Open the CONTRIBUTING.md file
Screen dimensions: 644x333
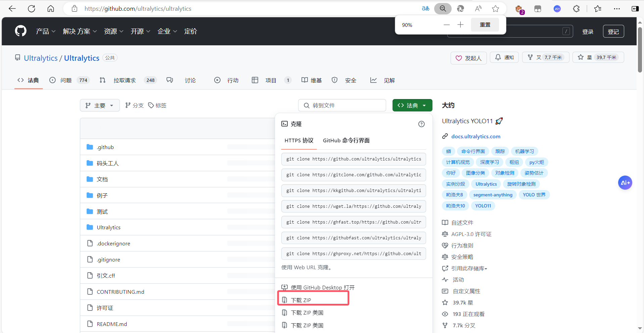point(121,292)
